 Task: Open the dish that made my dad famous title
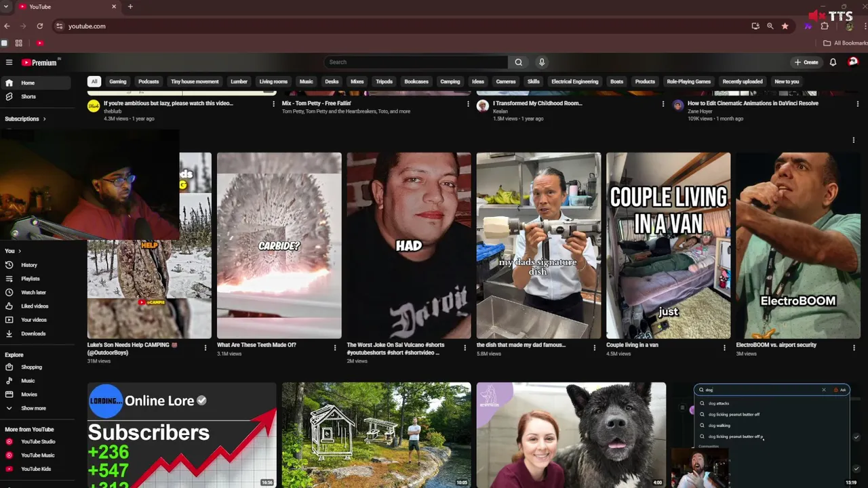point(521,345)
